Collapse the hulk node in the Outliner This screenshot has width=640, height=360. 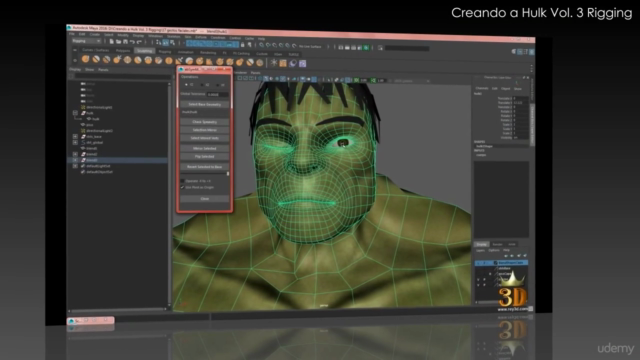click(75, 113)
